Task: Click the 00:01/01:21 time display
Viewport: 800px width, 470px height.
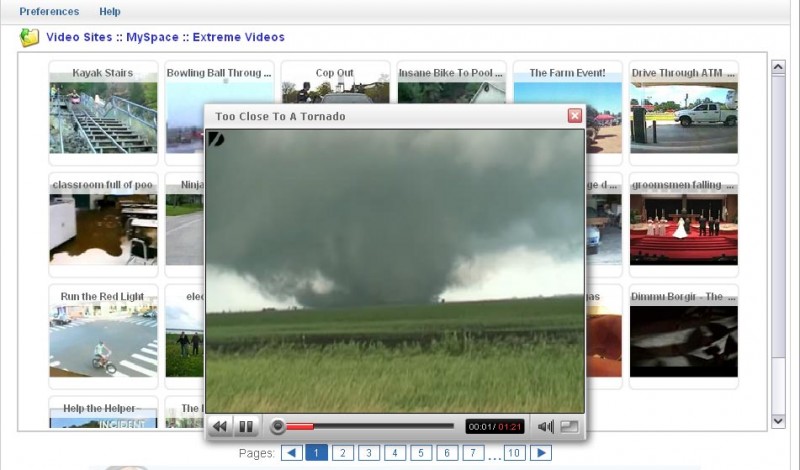Action: 495,427
